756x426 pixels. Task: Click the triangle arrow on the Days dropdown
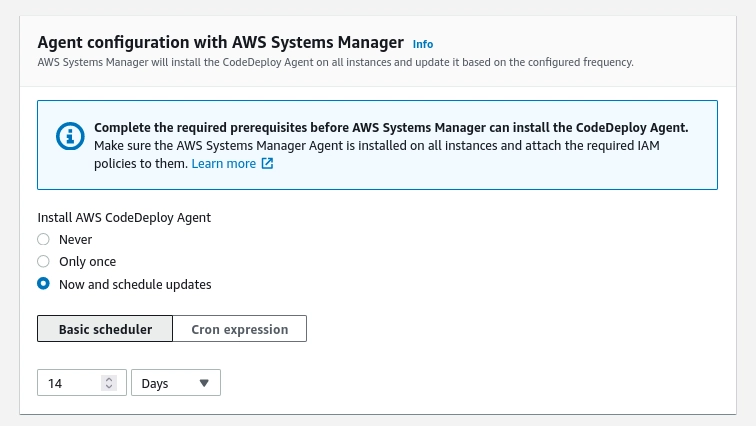[x=204, y=383]
